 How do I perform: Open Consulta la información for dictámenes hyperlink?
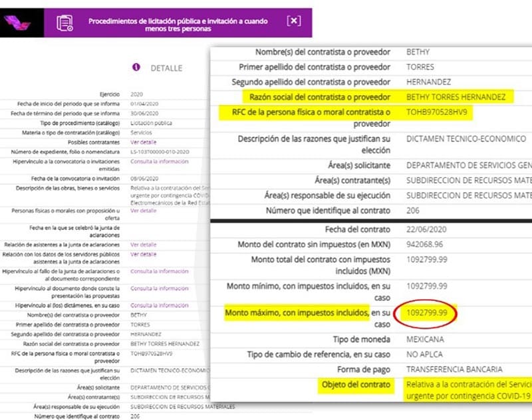tap(159, 305)
